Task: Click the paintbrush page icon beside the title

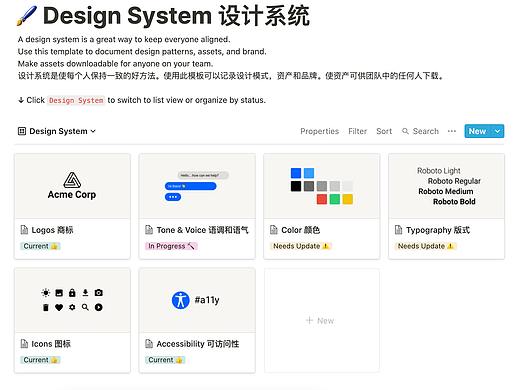Action: 27,16
